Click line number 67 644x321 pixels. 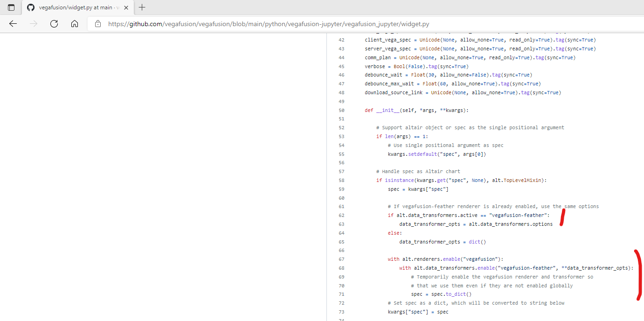(341, 259)
